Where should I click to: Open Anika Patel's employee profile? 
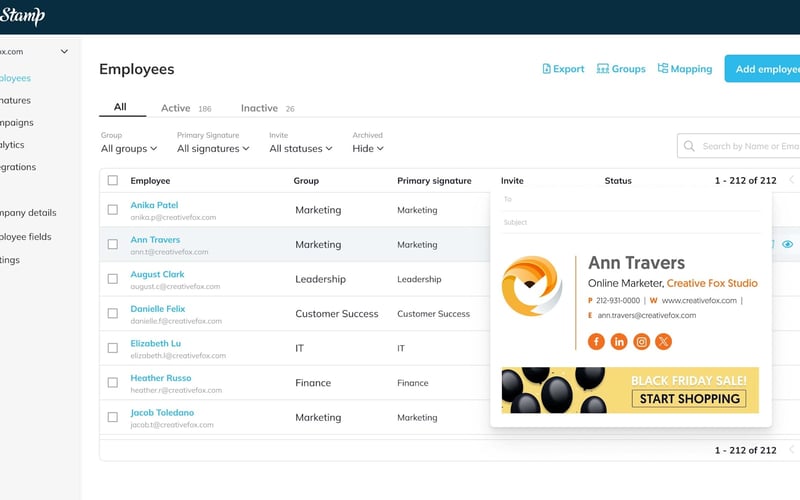(x=154, y=205)
